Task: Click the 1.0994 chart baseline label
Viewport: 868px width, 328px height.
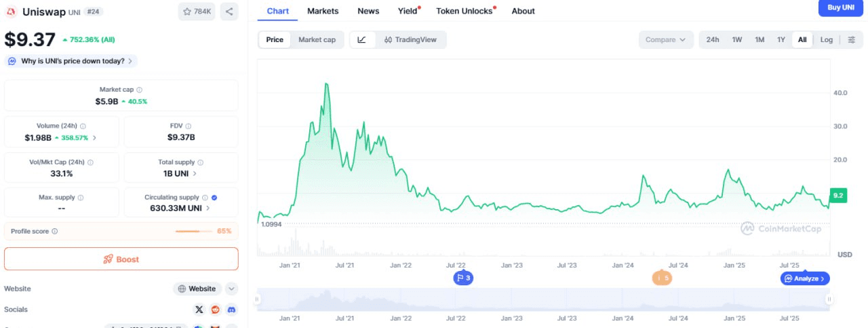Action: click(271, 224)
